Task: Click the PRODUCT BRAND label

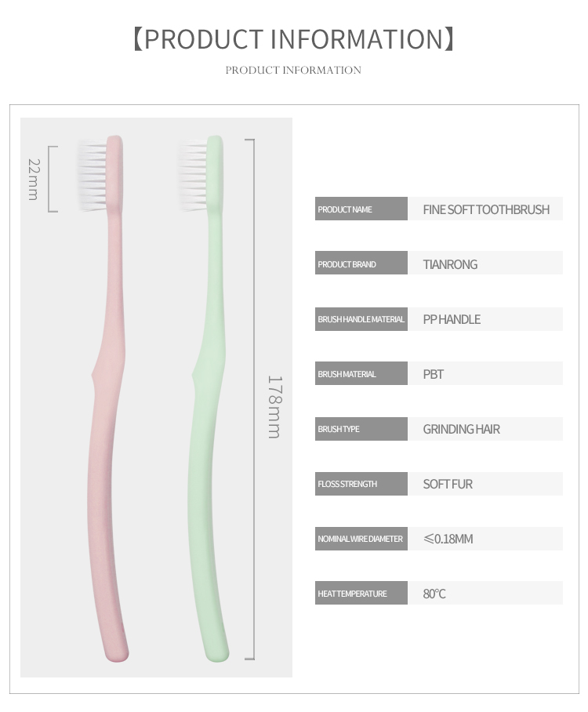Action: 347,264
